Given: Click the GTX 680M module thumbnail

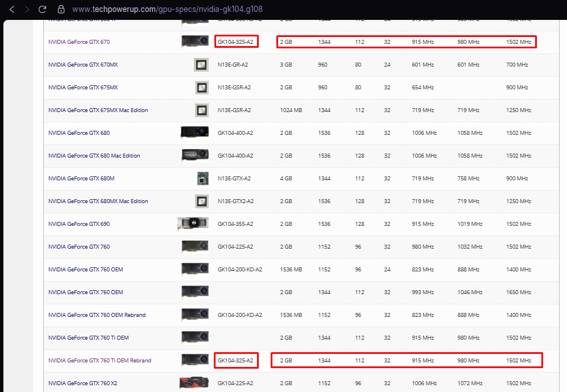Looking at the screenshot, I should coord(202,178).
